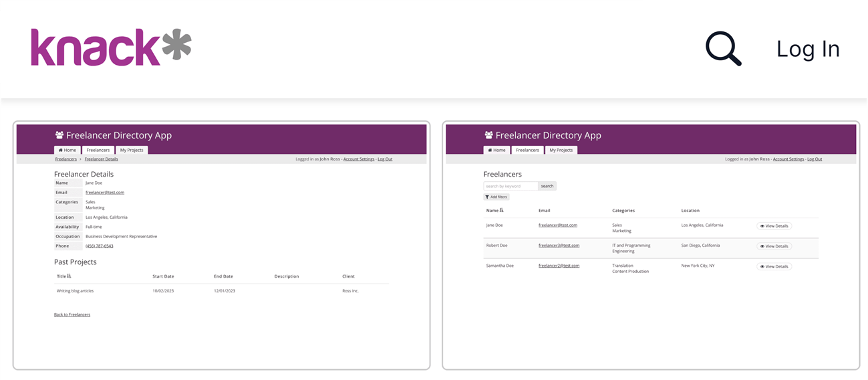Open Home tab in left app panel
The width and height of the screenshot is (868, 380).
(x=67, y=150)
